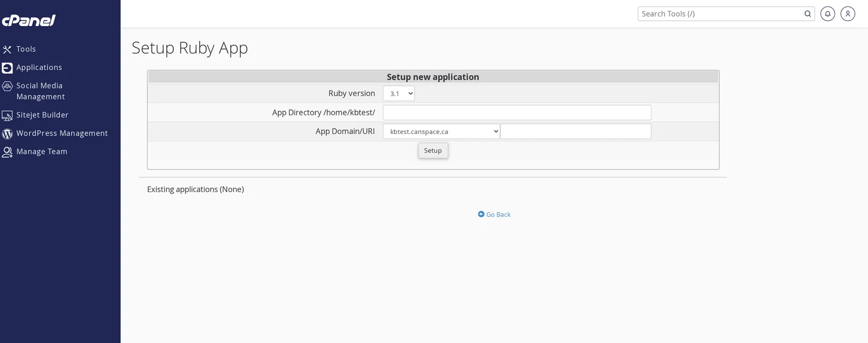Click the cPanel logo
This screenshot has height=343, width=868.
(28, 21)
